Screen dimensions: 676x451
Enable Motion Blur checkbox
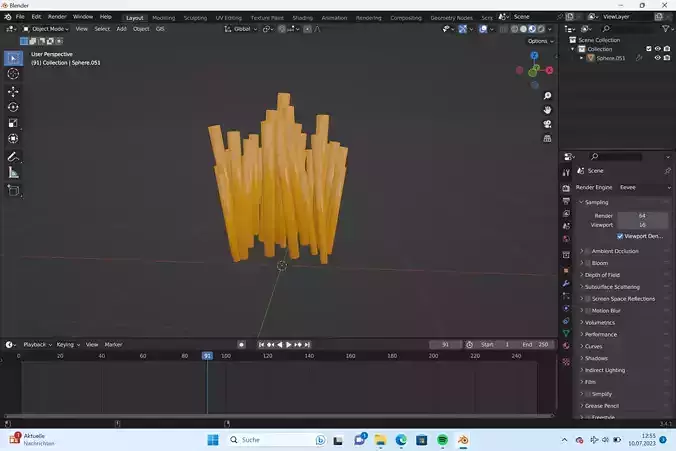(x=587, y=310)
